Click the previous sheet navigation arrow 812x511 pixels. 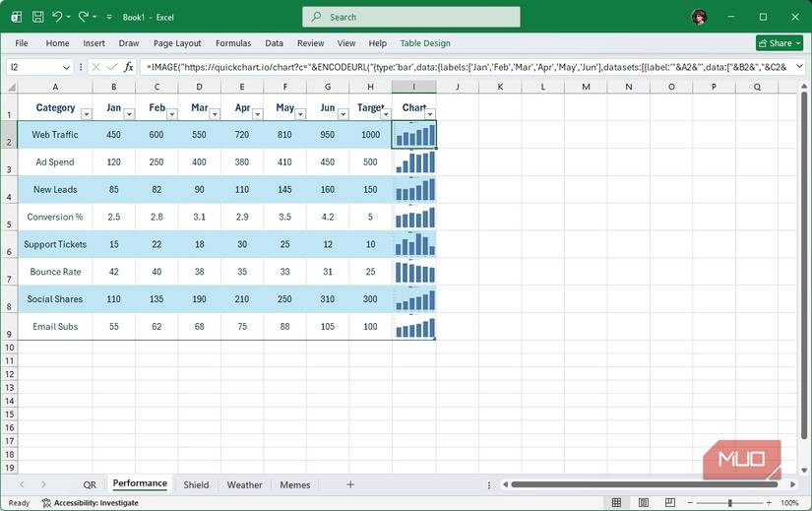(22, 484)
